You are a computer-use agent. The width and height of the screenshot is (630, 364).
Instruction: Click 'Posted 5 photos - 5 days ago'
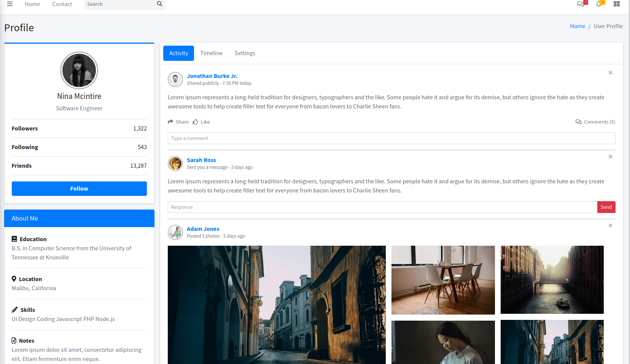(216, 236)
